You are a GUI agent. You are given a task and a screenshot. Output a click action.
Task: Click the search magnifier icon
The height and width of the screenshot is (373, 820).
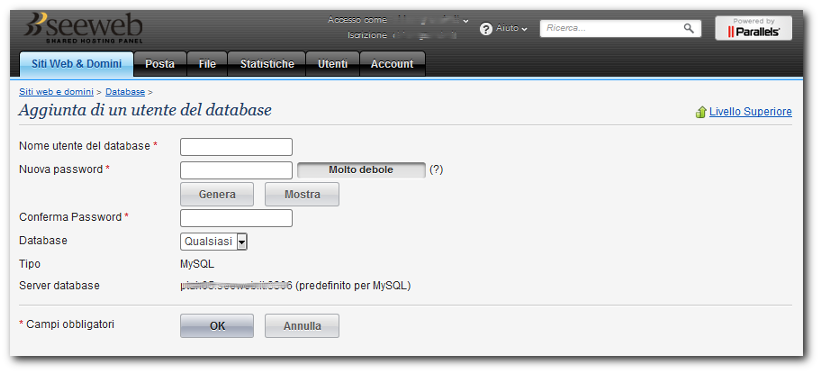[689, 28]
